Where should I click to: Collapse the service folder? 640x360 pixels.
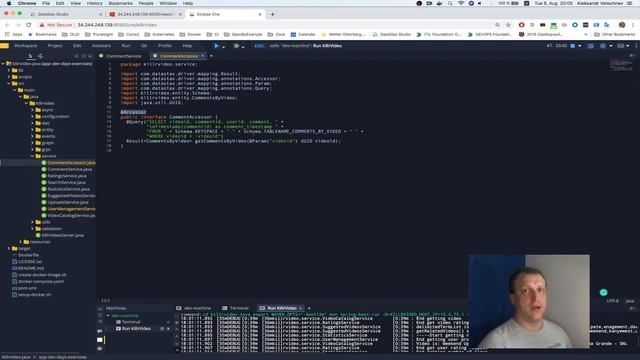point(32,156)
